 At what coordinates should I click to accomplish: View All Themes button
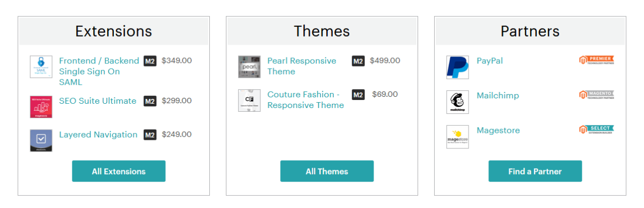[327, 171]
